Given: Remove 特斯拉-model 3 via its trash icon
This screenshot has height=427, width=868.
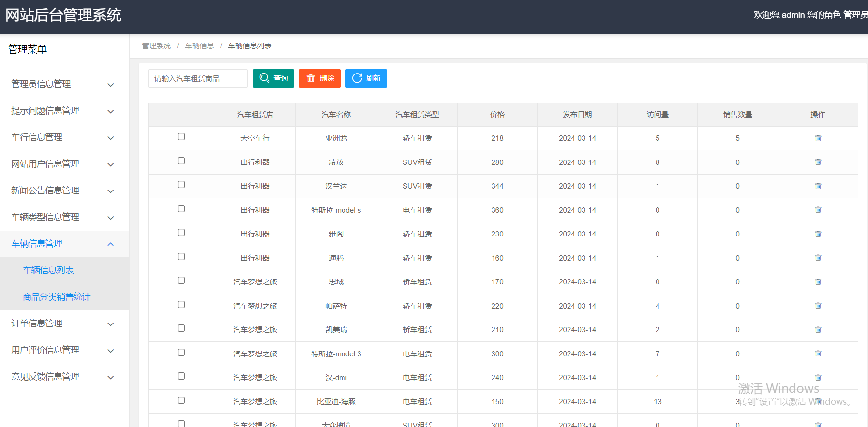Looking at the screenshot, I should 818,353.
